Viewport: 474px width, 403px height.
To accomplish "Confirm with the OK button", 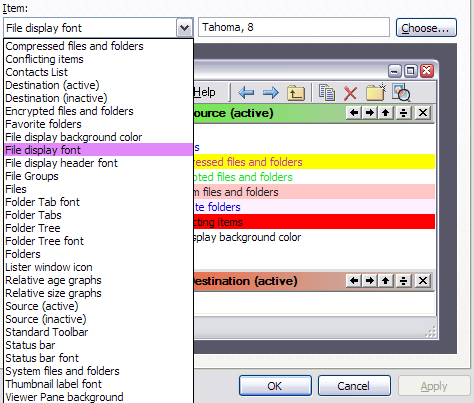I will [x=275, y=386].
